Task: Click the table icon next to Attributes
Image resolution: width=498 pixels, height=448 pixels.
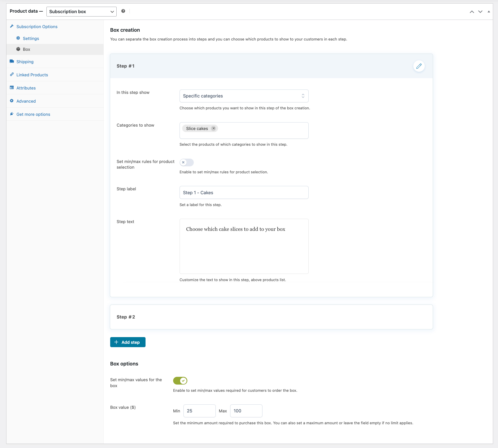Action: point(12,88)
